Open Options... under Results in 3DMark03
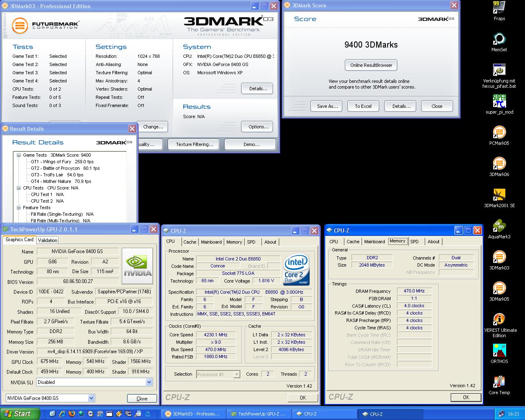 [x=258, y=127]
